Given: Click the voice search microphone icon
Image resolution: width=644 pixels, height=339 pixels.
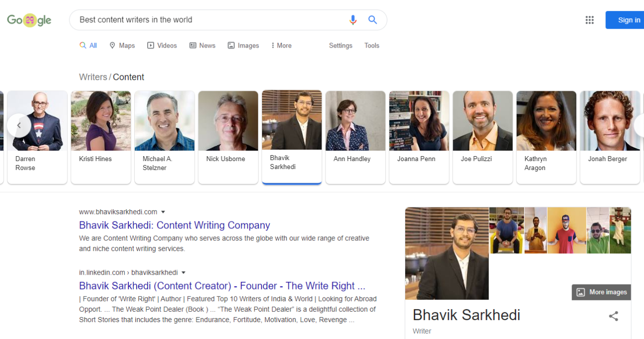Looking at the screenshot, I should pyautogui.click(x=353, y=20).
